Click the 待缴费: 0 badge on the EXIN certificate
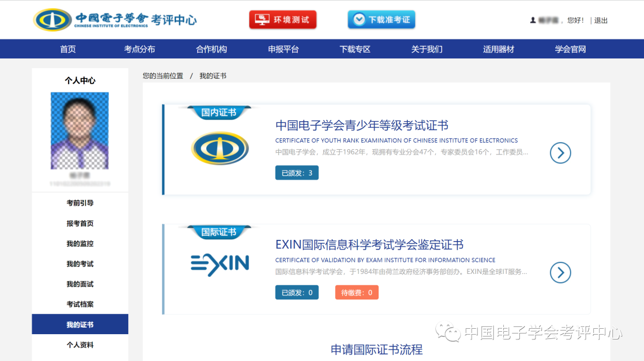Screen dimensions: 644x361 point(357,292)
